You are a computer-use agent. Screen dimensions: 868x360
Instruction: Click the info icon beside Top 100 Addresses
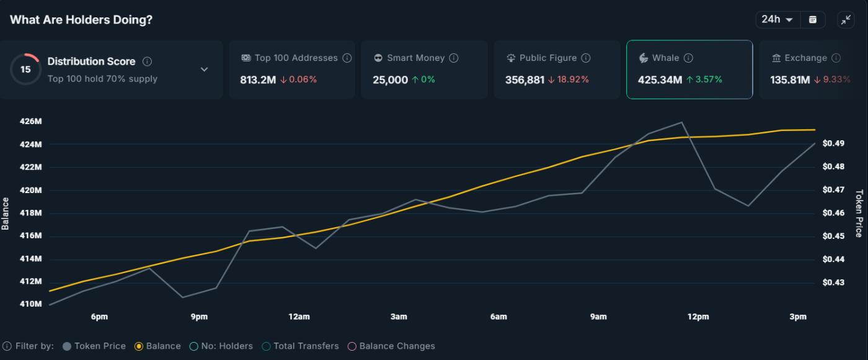pyautogui.click(x=347, y=58)
